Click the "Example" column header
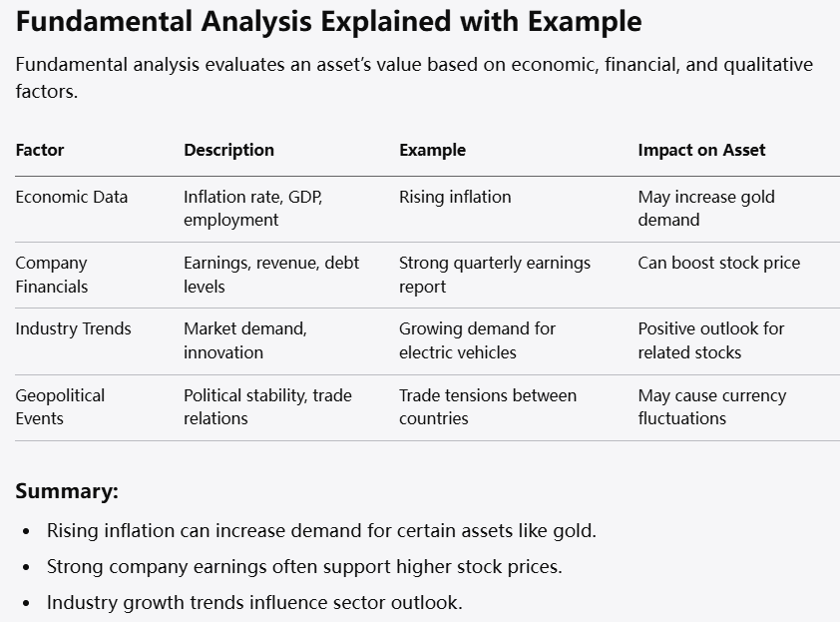This screenshot has height=622, width=840. point(432,150)
